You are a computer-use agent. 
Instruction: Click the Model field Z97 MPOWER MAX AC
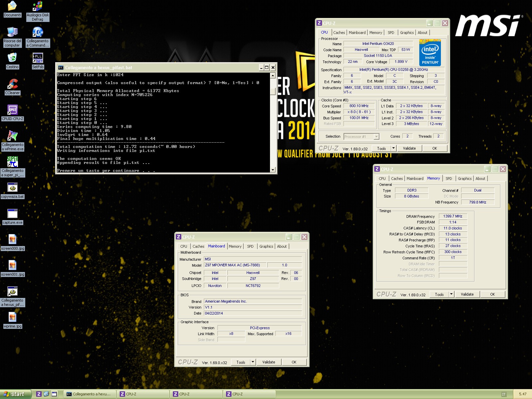click(x=235, y=265)
